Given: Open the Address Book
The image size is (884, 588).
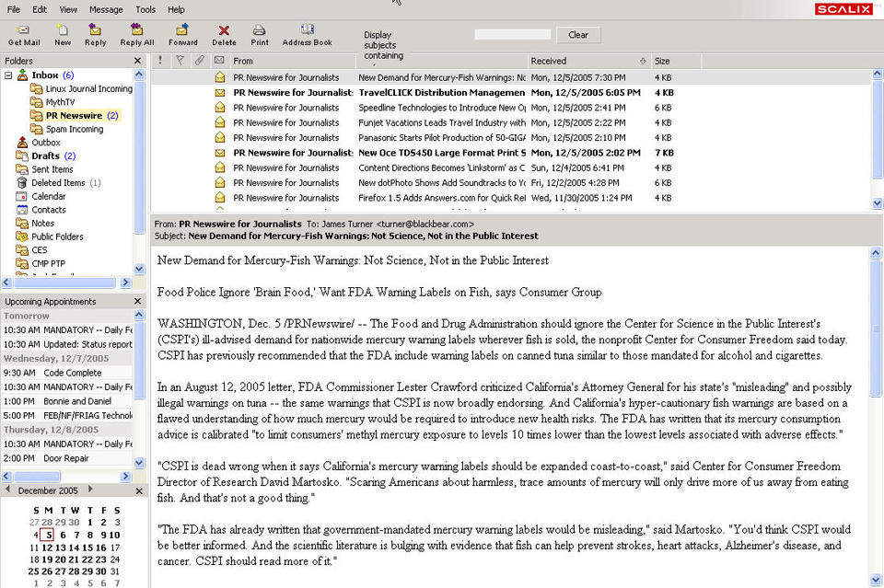Looking at the screenshot, I should 307,35.
